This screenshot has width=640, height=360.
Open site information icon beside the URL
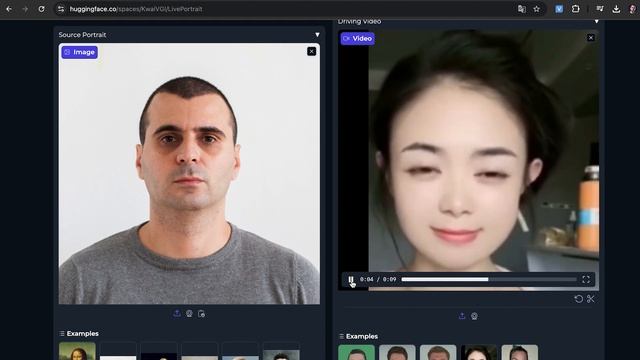tap(61, 9)
